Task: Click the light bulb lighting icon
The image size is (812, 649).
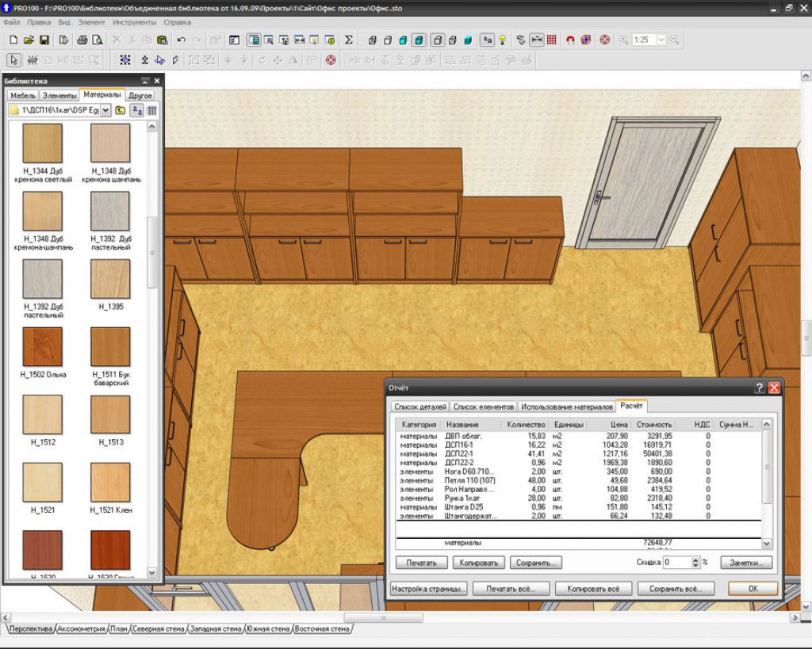Action: [502, 39]
